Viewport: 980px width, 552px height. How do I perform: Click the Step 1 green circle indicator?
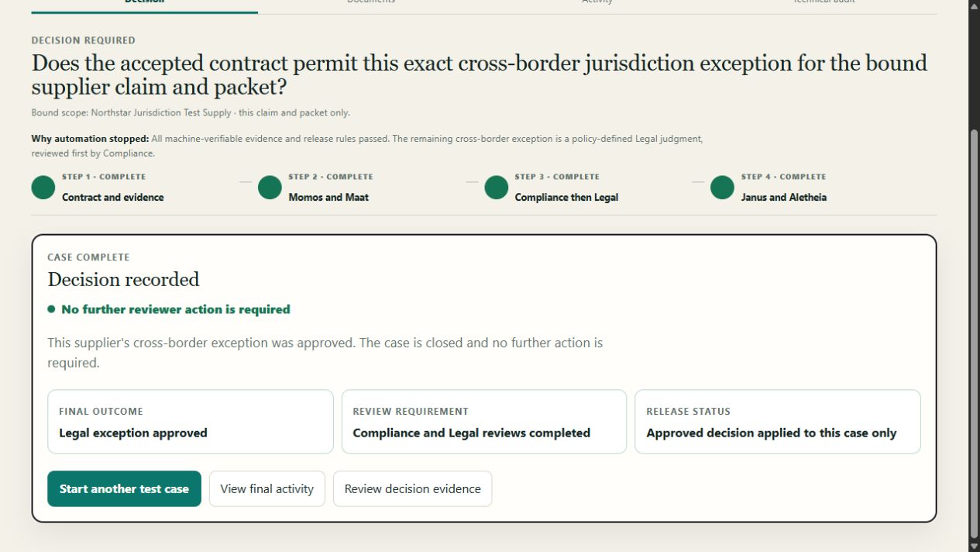coord(43,188)
